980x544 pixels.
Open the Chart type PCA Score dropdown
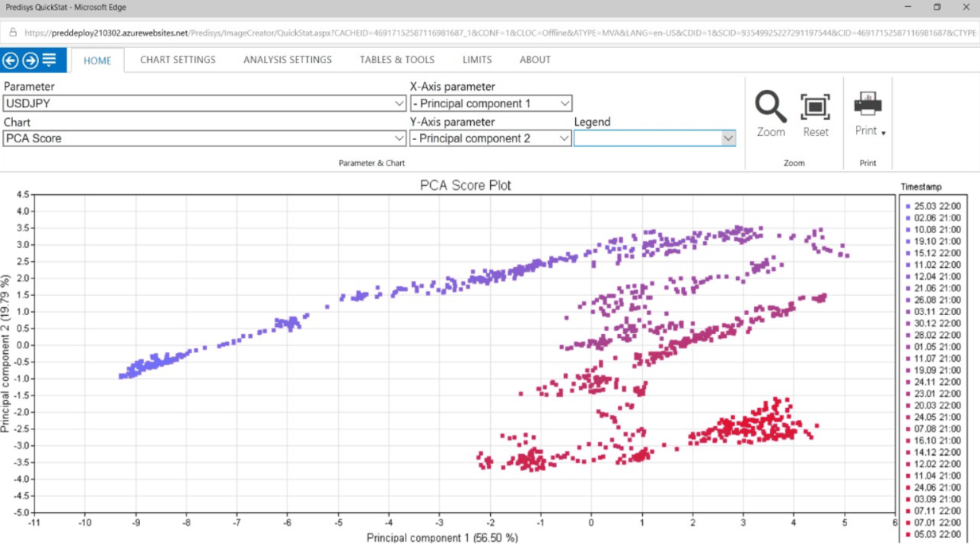pos(399,138)
